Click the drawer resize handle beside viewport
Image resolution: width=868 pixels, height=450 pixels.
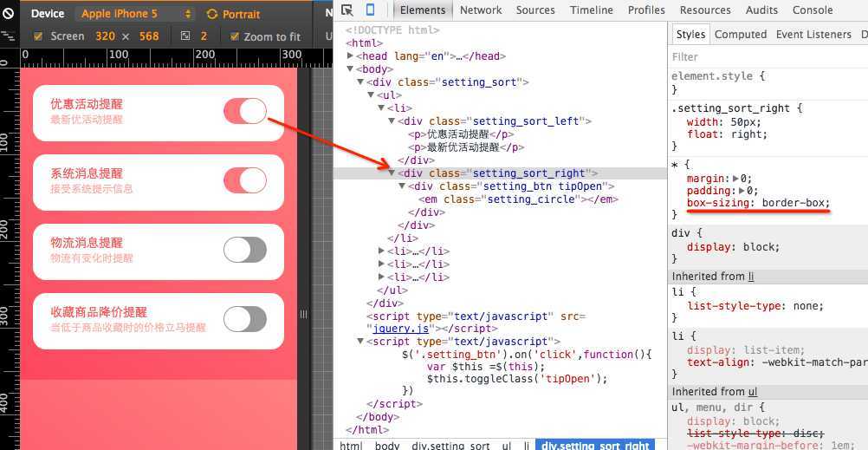[x=303, y=314]
